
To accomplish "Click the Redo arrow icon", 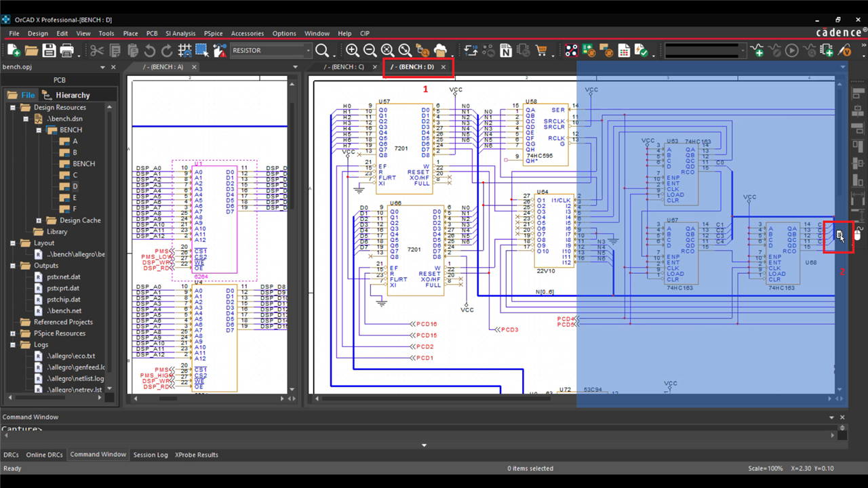I will [167, 50].
